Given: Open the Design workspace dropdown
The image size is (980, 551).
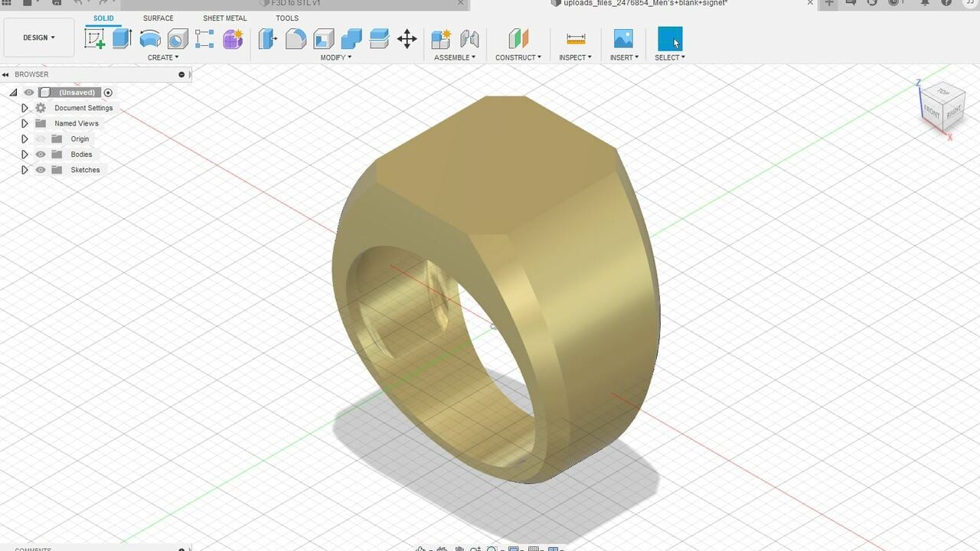Looking at the screenshot, I should click(39, 37).
